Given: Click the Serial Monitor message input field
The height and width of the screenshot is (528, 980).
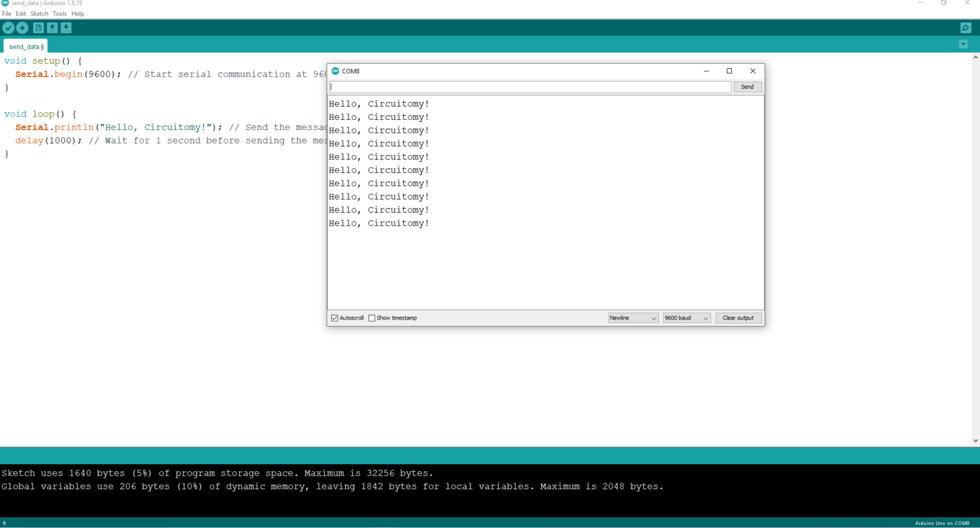Looking at the screenshot, I should coord(530,87).
